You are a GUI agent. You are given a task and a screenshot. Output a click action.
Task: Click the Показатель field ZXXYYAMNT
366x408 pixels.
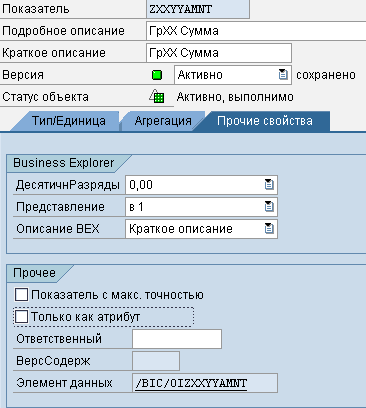[x=198, y=9]
